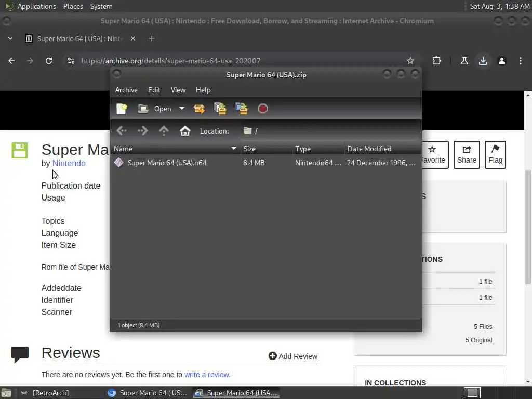Click browser forward arrow
532x399 pixels.
(x=30, y=61)
